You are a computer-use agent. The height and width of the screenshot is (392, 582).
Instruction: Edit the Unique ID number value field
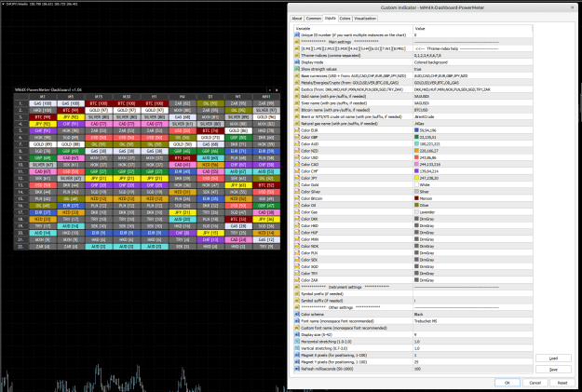(x=472, y=34)
